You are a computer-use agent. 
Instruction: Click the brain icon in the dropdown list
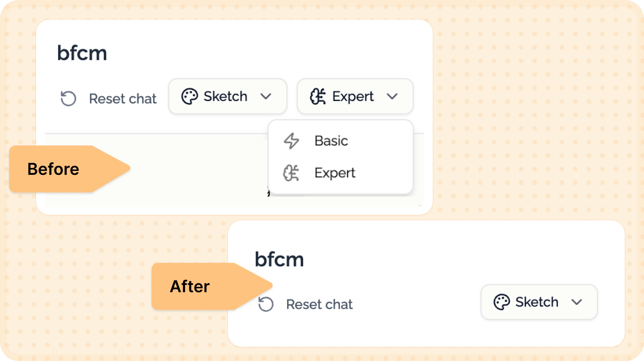click(x=291, y=173)
